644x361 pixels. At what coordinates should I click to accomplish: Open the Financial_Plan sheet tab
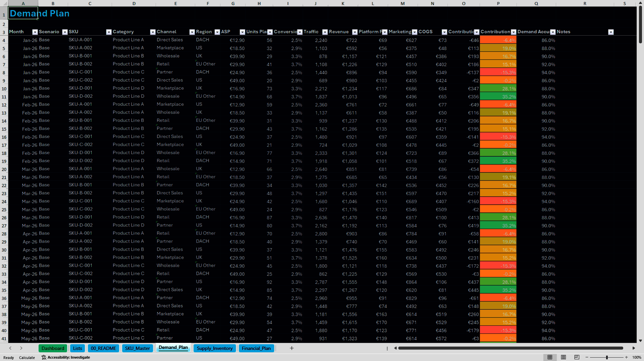(x=256, y=348)
